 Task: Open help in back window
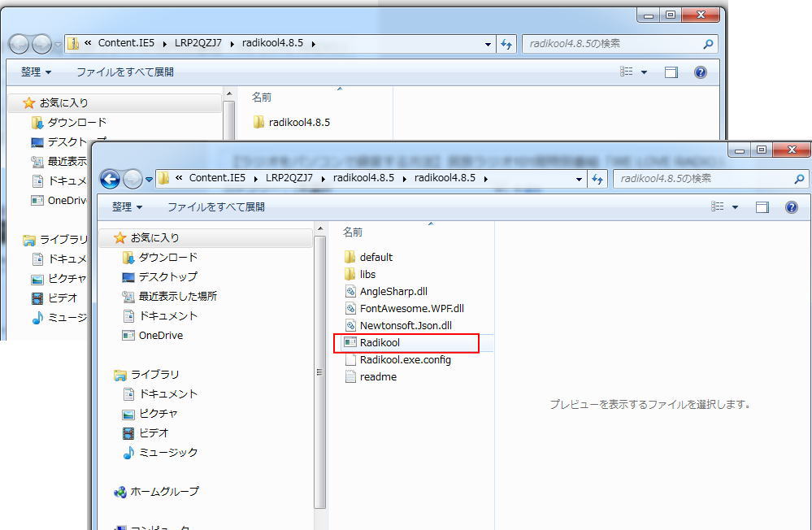coord(700,72)
